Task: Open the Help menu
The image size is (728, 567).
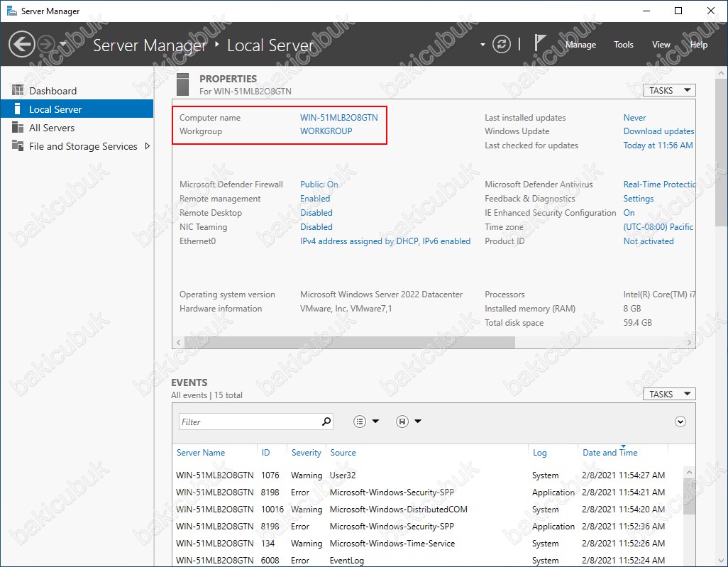Action: click(x=699, y=45)
